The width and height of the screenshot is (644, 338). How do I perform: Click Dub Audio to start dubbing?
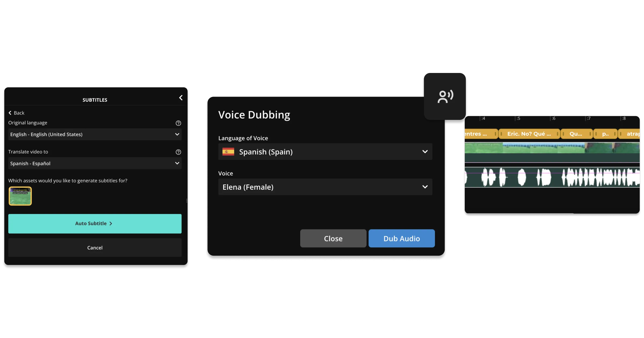(x=401, y=238)
